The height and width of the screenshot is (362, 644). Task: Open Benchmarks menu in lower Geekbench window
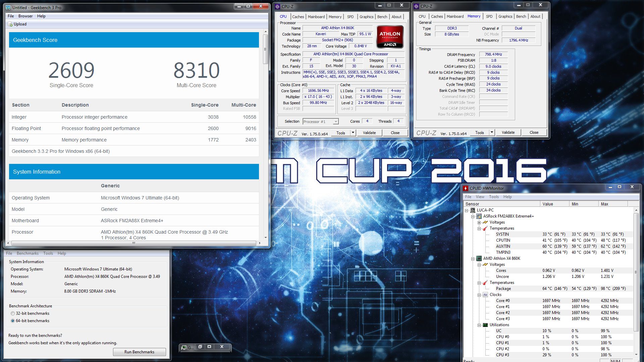(x=28, y=253)
